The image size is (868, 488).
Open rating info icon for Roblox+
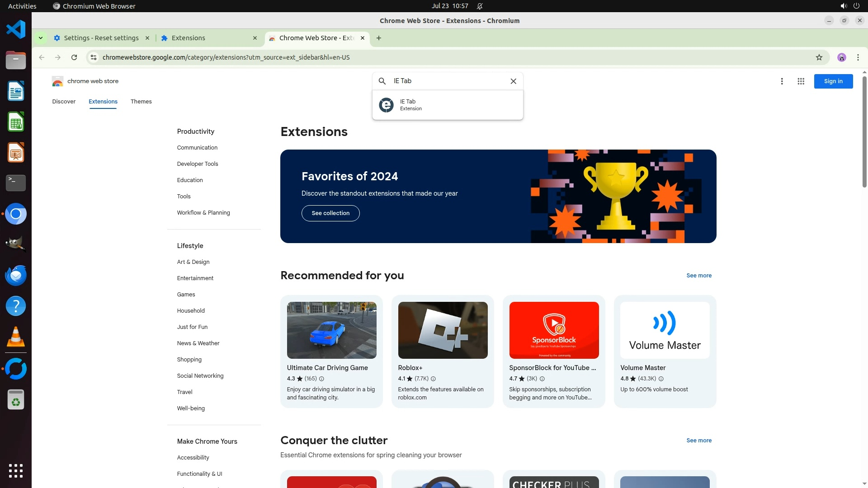(x=433, y=379)
